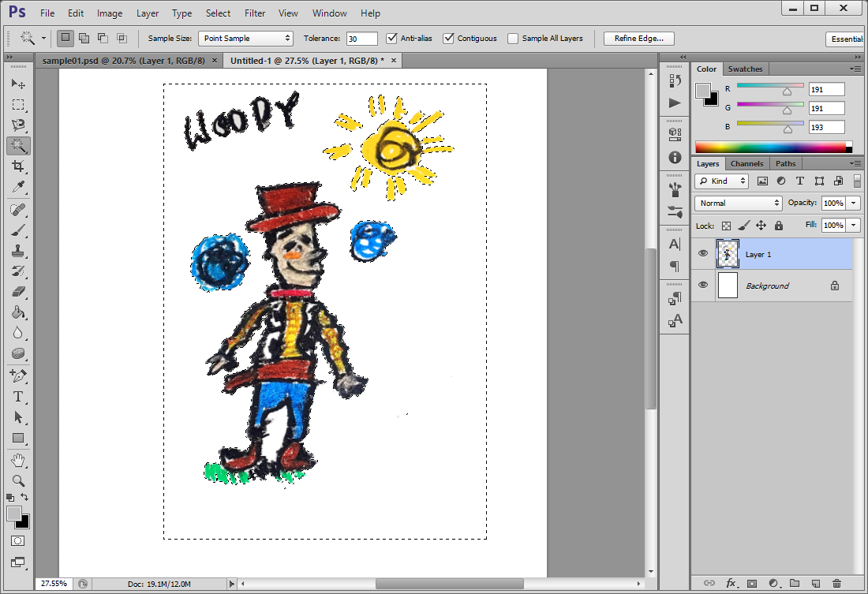
Task: Switch to the Swatches tab
Action: 745,69
